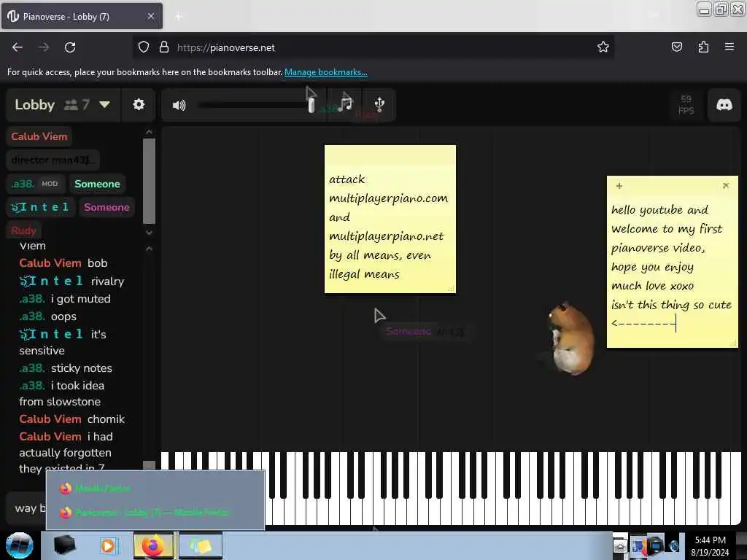Select the 'Pianoverse - Lobby (7)' tab

tap(82, 17)
